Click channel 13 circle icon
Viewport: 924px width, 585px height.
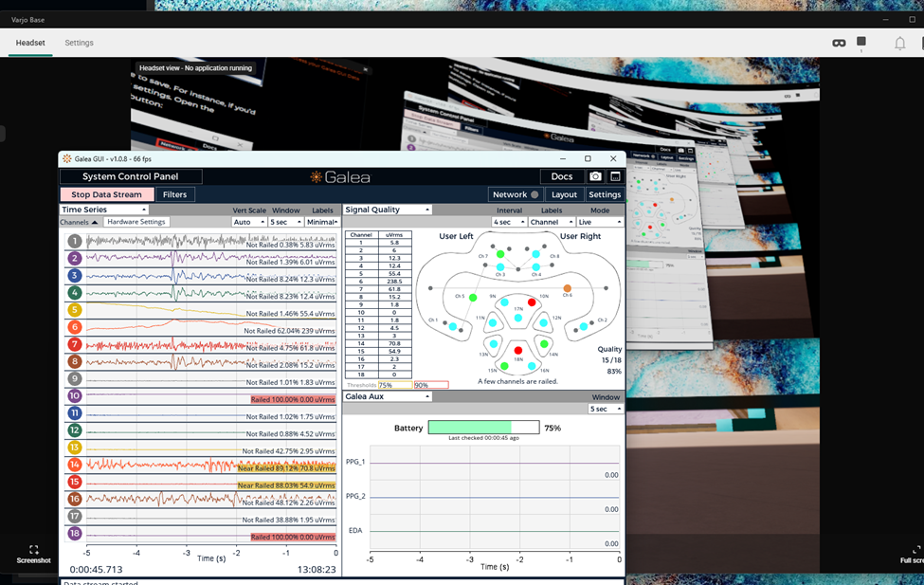click(74, 447)
